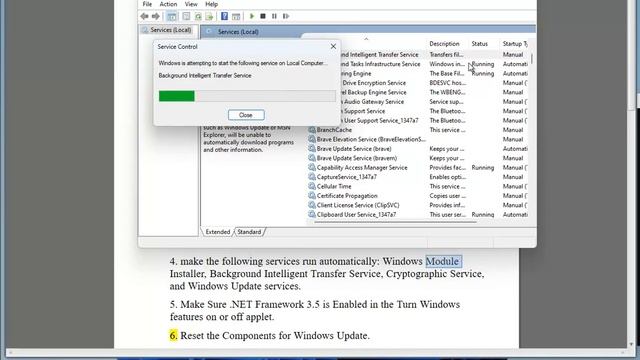
Task: Click gear icon of Capability Access Manager Service
Action: pyautogui.click(x=312, y=167)
